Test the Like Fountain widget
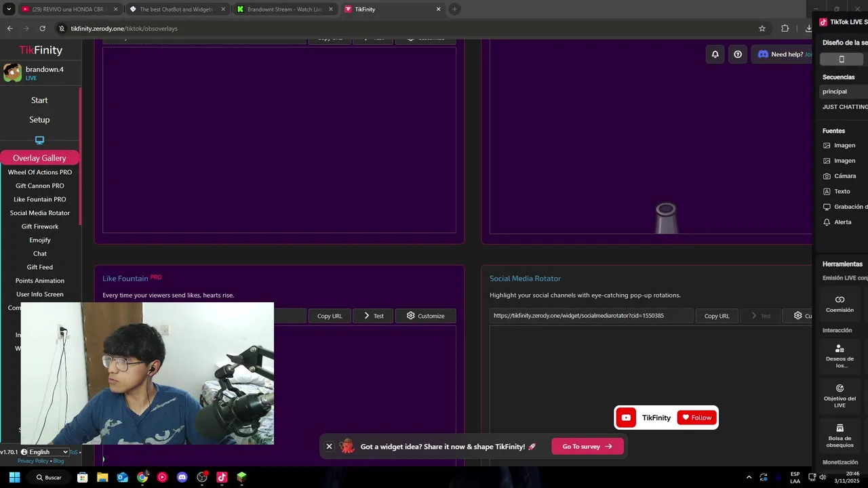Image resolution: width=868 pixels, height=488 pixels. click(373, 316)
